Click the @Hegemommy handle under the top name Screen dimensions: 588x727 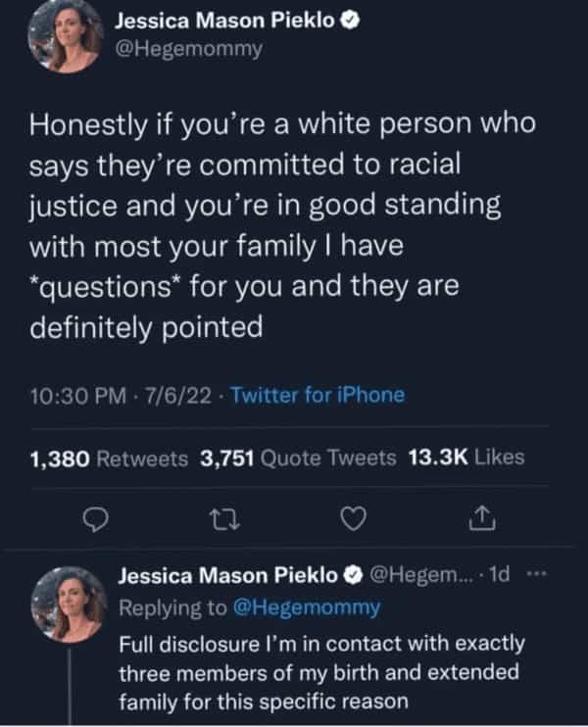[189, 49]
